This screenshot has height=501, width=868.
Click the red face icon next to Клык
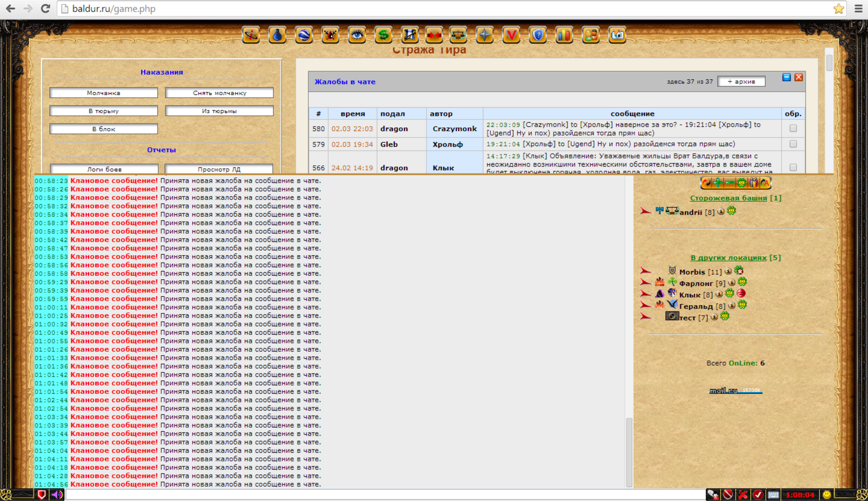click(x=741, y=294)
